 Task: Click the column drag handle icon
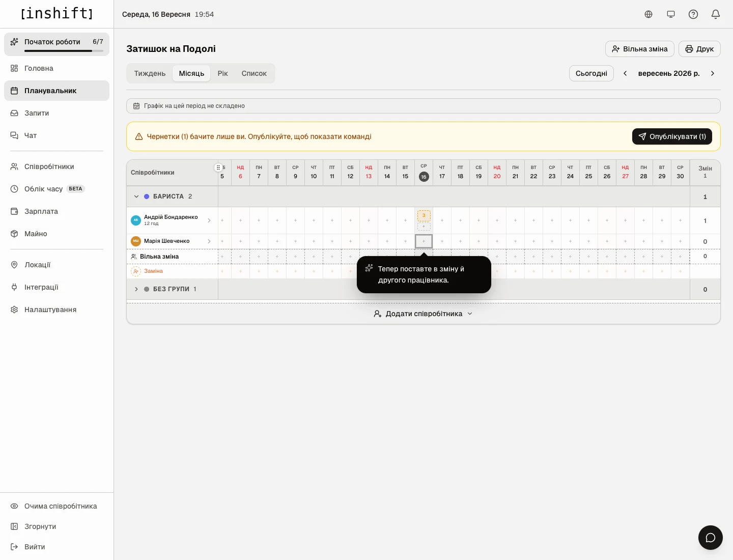tap(218, 167)
